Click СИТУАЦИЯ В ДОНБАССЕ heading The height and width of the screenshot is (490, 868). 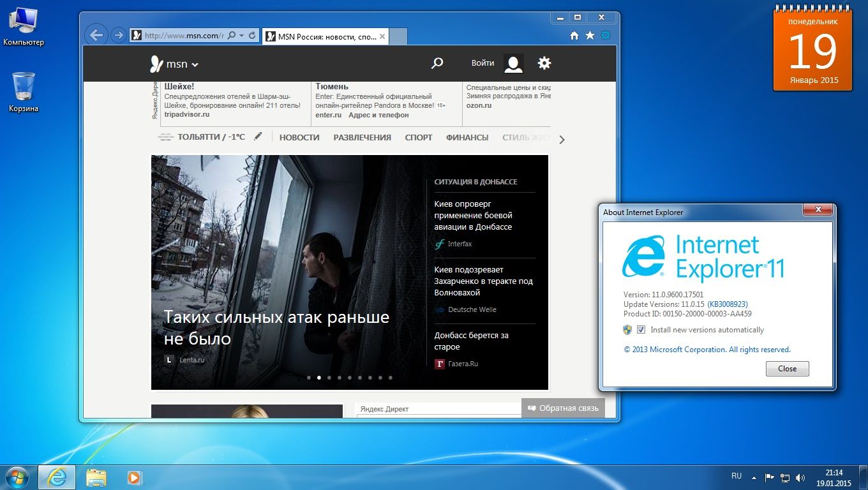click(475, 182)
